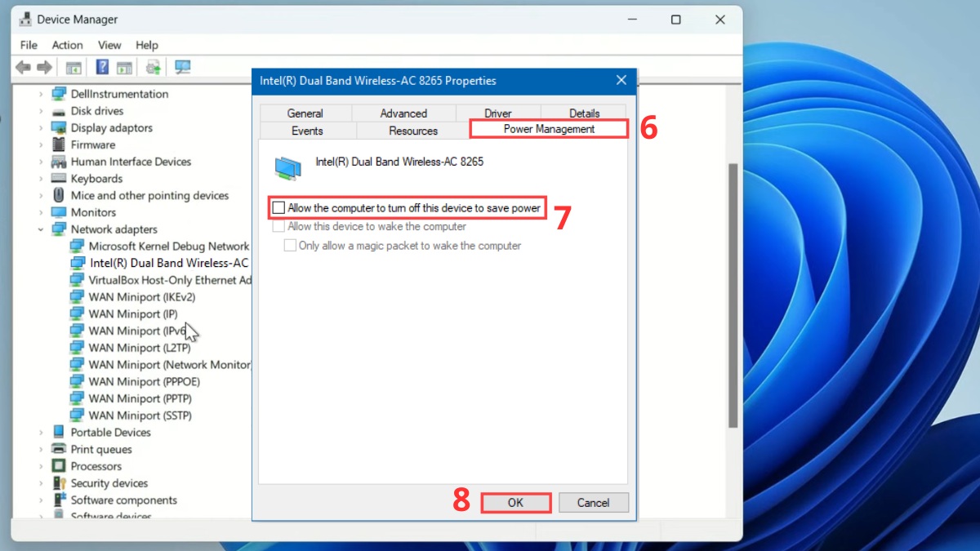This screenshot has height=551, width=980.
Task: Expand the Processors node
Action: pos(40,466)
